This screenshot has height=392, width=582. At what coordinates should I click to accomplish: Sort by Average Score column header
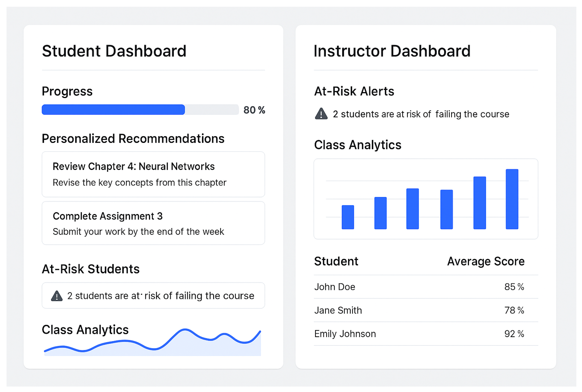[x=486, y=261]
